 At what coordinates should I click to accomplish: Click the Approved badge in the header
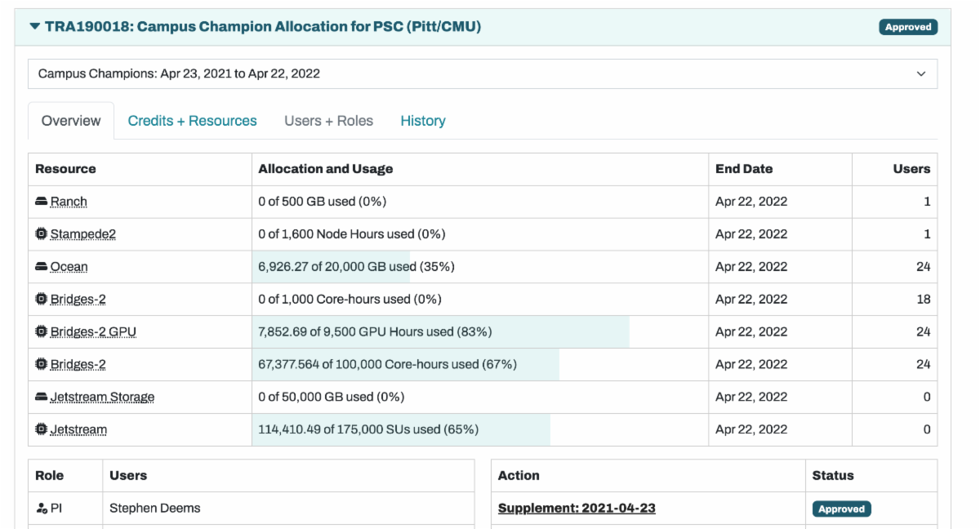[908, 27]
